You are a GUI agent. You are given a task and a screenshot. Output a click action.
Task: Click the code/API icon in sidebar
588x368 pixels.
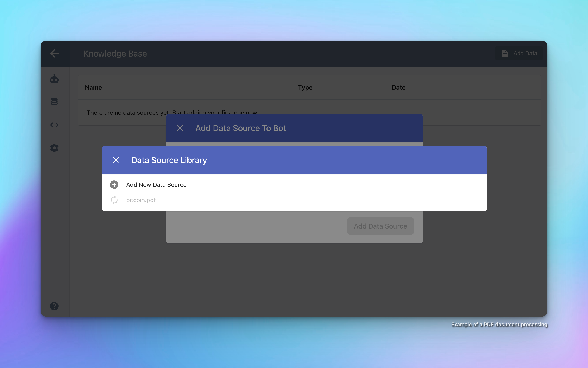click(54, 125)
